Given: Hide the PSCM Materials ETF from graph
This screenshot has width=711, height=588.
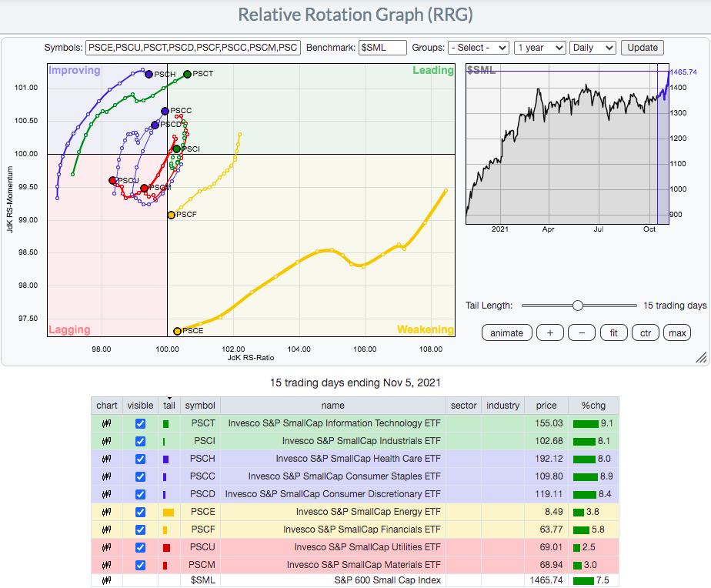Looking at the screenshot, I should [x=140, y=565].
